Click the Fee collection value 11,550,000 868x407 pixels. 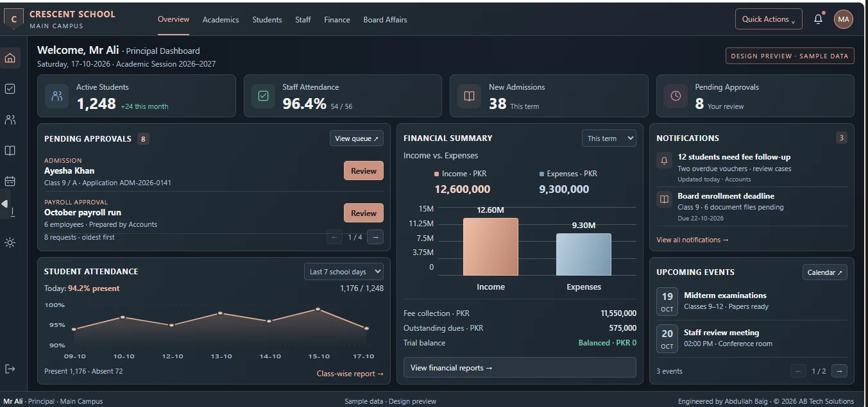[x=618, y=313]
